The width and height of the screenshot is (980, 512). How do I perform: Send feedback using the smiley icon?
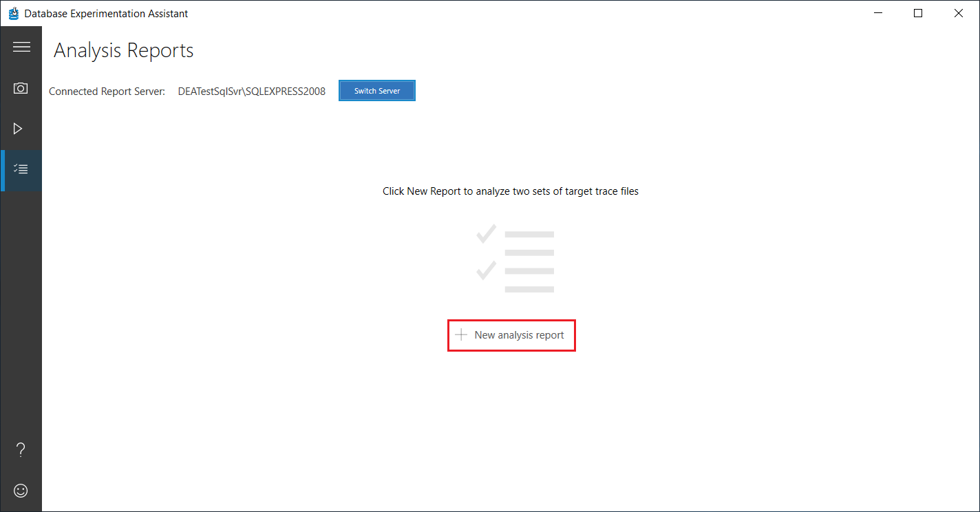point(21,490)
